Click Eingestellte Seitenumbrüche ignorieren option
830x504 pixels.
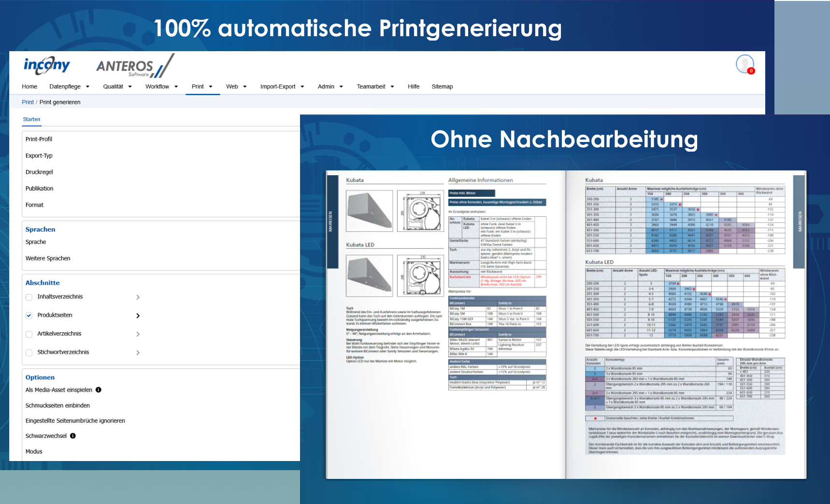point(75,420)
